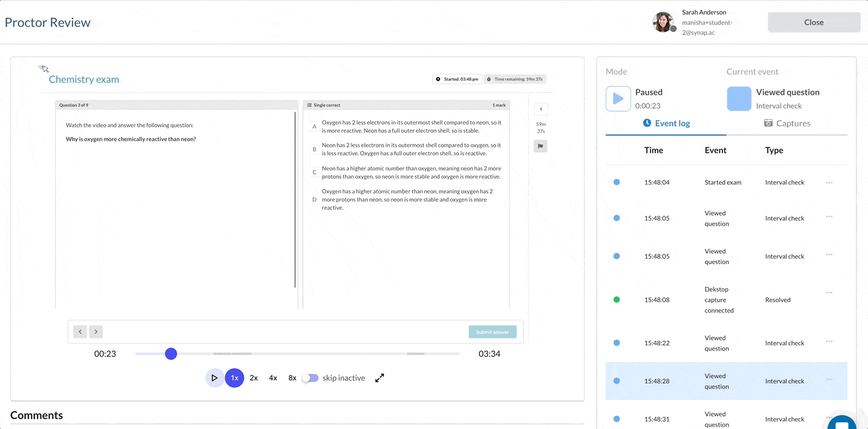Select the Event log tab
This screenshot has width=868, height=429.
coord(666,123)
